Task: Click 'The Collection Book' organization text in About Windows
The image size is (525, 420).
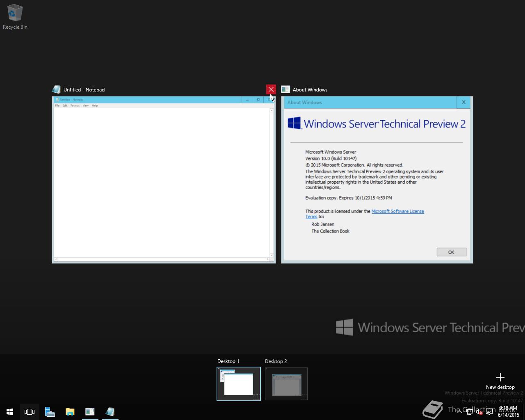Action: [330, 231]
